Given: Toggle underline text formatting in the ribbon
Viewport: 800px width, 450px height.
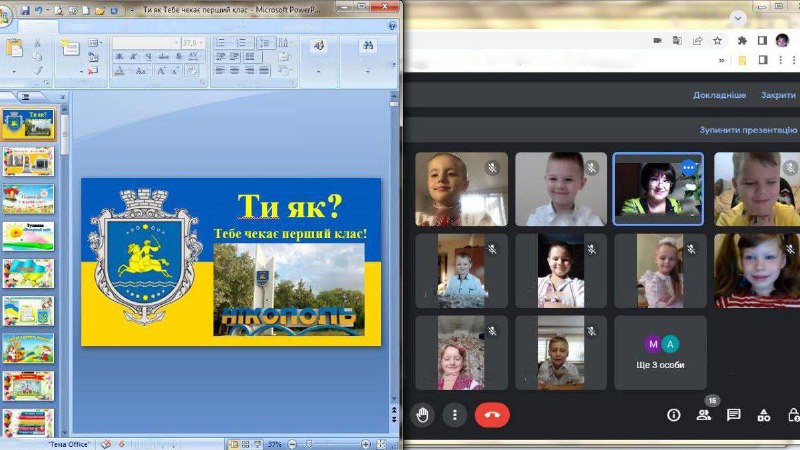Looking at the screenshot, I should 147,58.
